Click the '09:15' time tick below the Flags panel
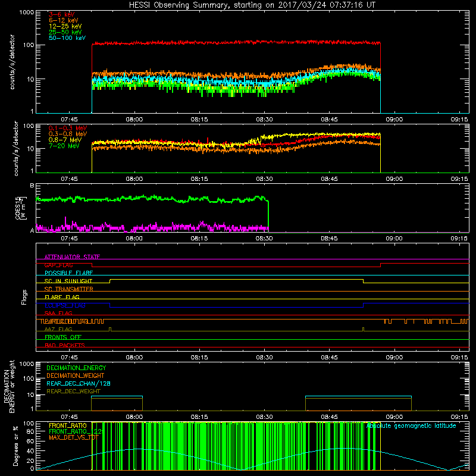476x476 pixels. pyautogui.click(x=459, y=358)
